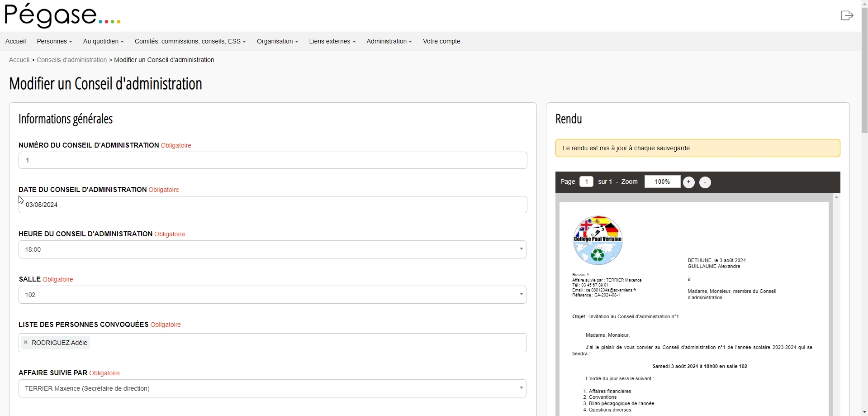
Task: Click the 'Informations générales' heading
Action: [x=66, y=119]
